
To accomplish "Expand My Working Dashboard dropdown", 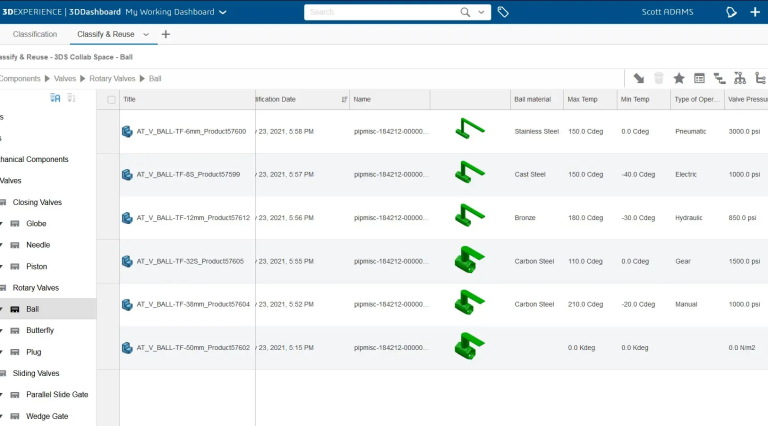I will (222, 12).
